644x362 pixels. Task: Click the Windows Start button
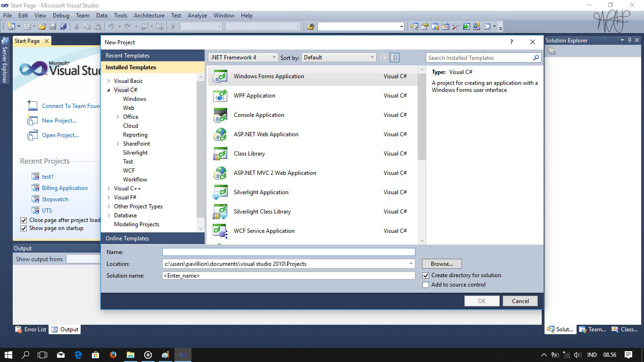coord(8,355)
